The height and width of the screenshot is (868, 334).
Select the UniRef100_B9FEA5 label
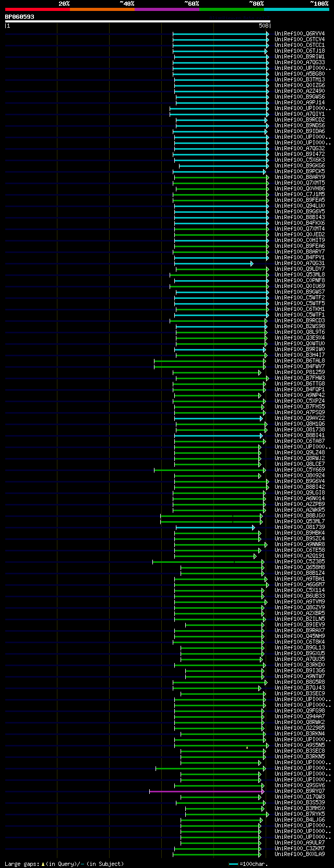click(x=300, y=200)
